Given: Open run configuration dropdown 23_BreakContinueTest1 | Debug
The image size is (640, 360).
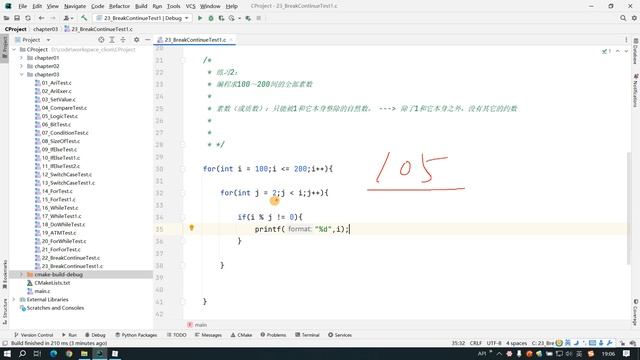Looking at the screenshot, I should point(143,18).
